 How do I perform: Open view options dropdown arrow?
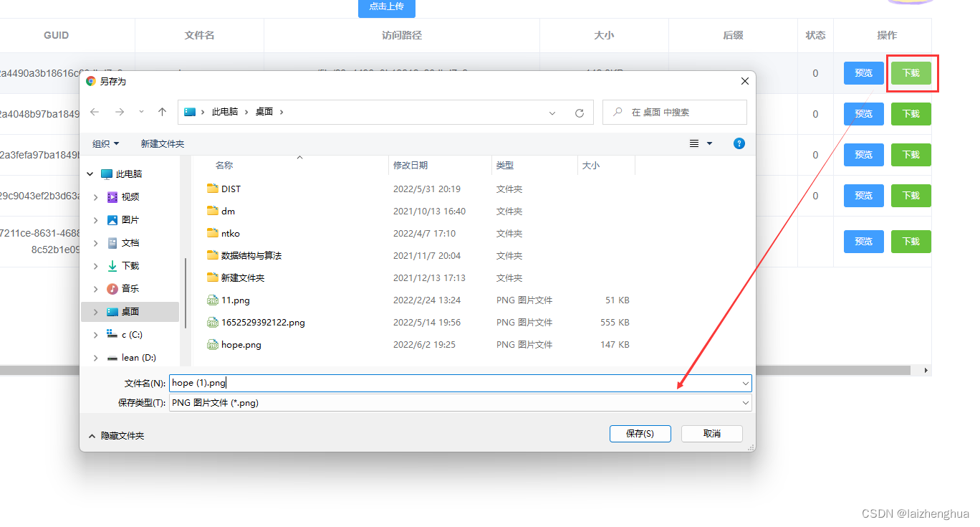click(710, 144)
